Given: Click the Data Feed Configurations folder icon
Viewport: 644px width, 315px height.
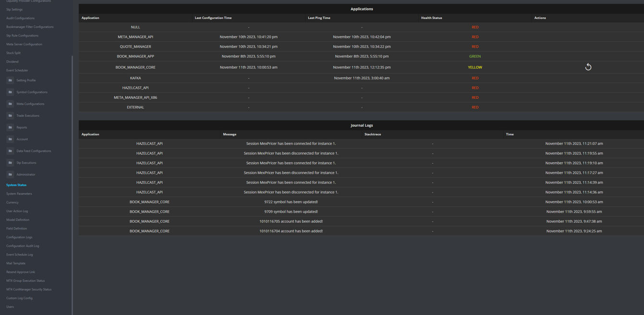Looking at the screenshot, I should (x=10, y=151).
